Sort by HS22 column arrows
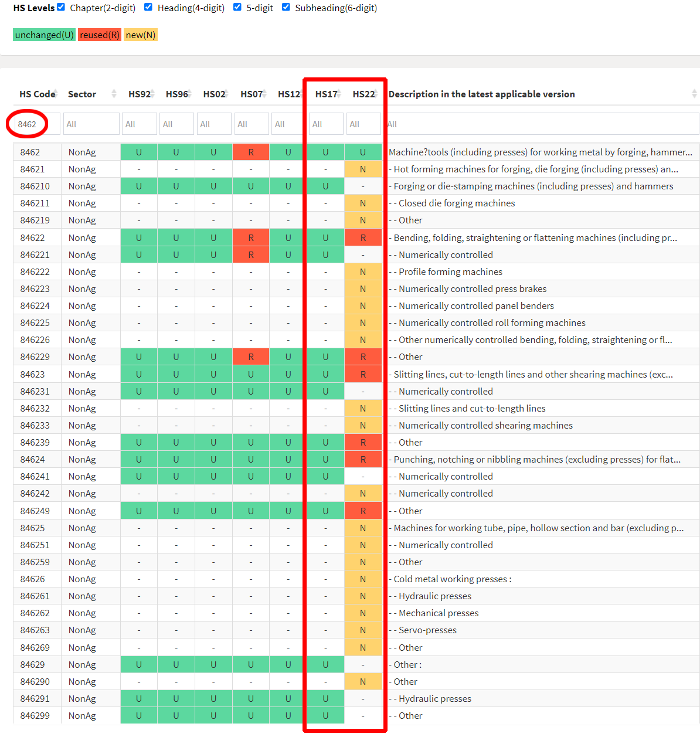Image resolution: width=700 pixels, height=737 pixels. 376,94
